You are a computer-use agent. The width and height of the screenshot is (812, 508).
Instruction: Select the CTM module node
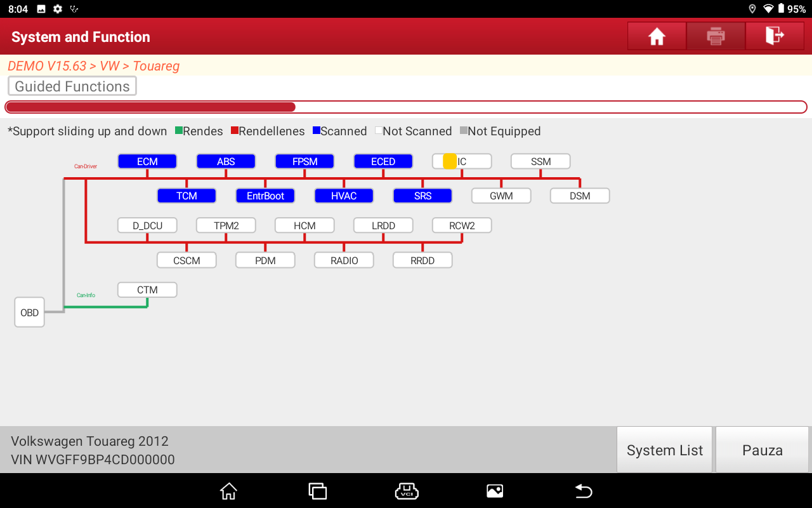(x=147, y=290)
